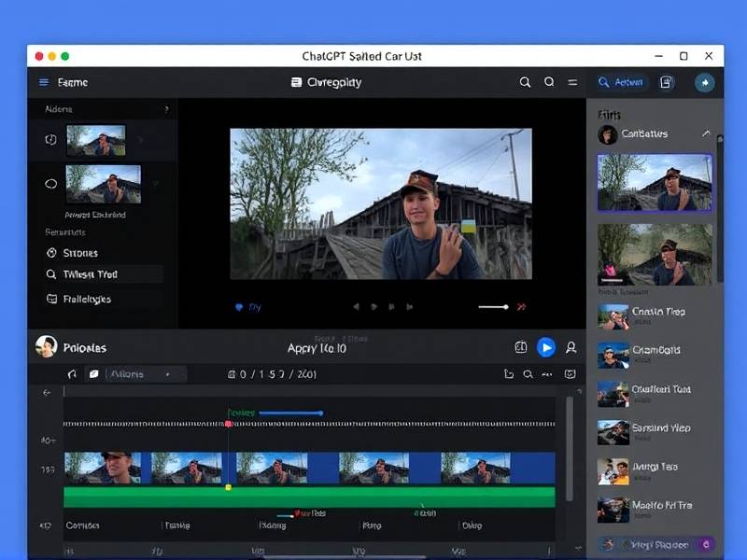Screen dimensions: 747x560
Task: Open the notes icon next to the search field
Action: pyautogui.click(x=666, y=82)
